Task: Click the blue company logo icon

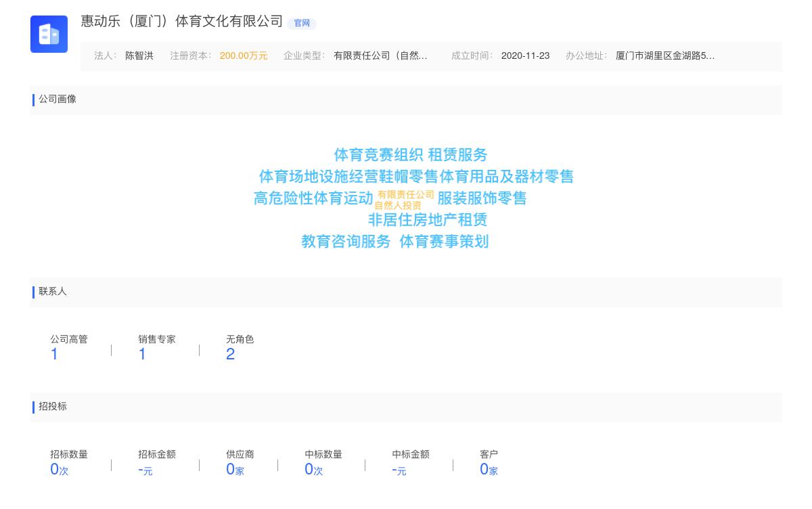Action: point(49,34)
